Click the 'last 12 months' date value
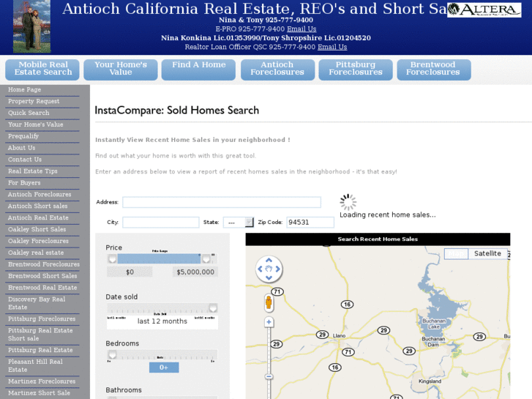 (x=162, y=321)
